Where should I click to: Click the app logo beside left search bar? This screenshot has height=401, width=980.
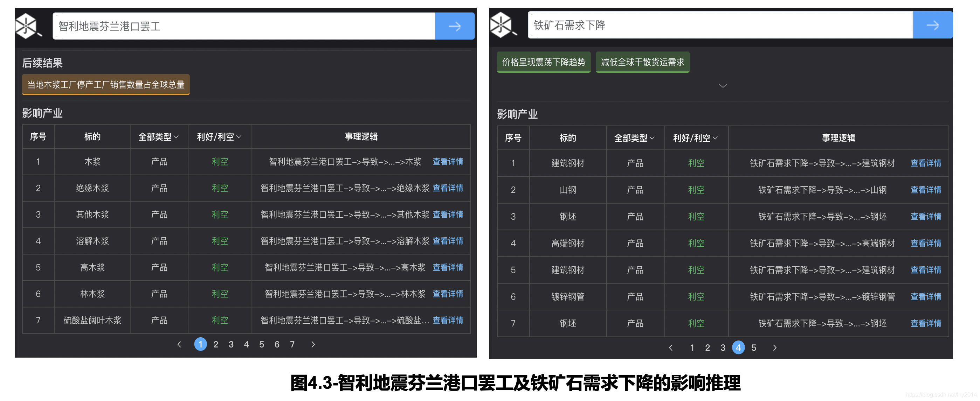(x=25, y=26)
